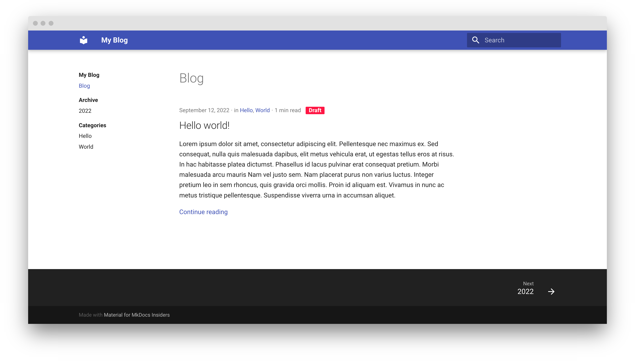
Task: Select the World category in the sidebar
Action: pos(86,147)
